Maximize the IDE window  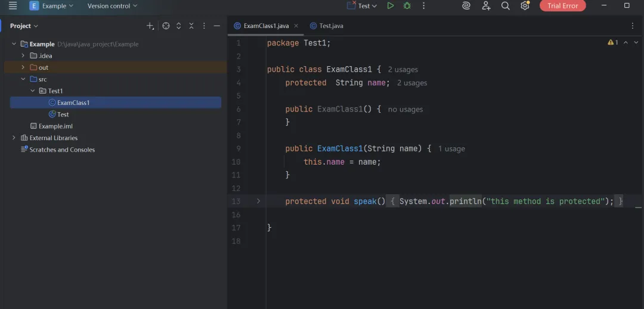coord(627,6)
